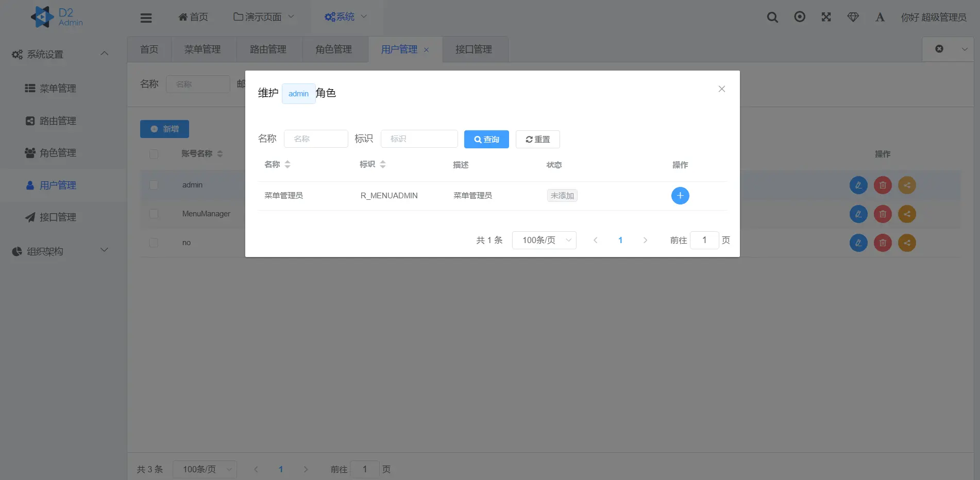Click the edit icon for MenuManager row
The height and width of the screenshot is (480, 980).
click(x=858, y=214)
